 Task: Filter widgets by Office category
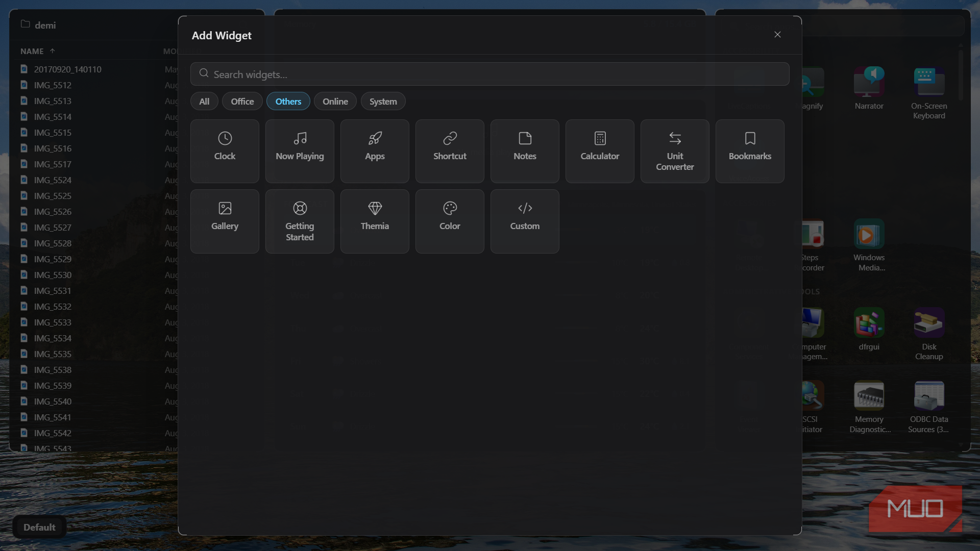coord(242,101)
